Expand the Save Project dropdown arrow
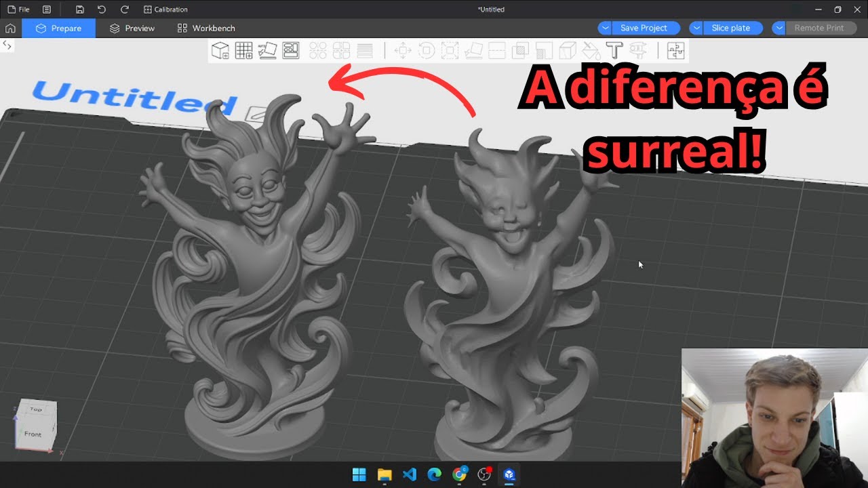The height and width of the screenshot is (488, 868). [605, 28]
